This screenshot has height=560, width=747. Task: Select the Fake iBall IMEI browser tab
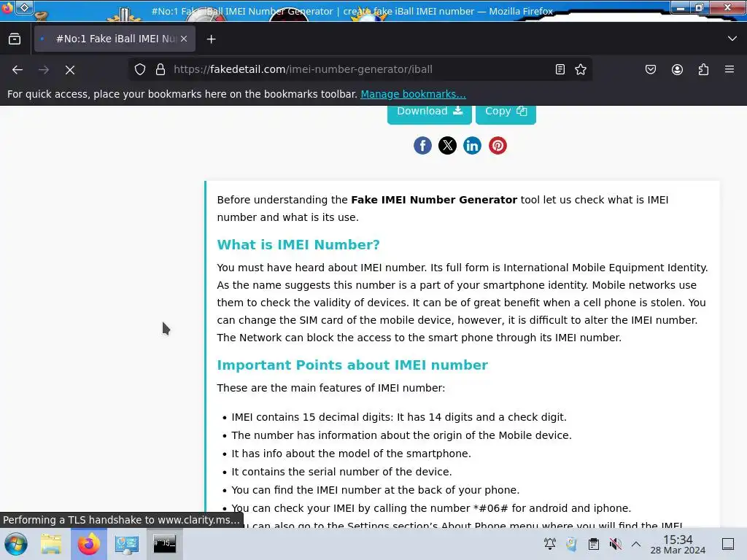[115, 39]
